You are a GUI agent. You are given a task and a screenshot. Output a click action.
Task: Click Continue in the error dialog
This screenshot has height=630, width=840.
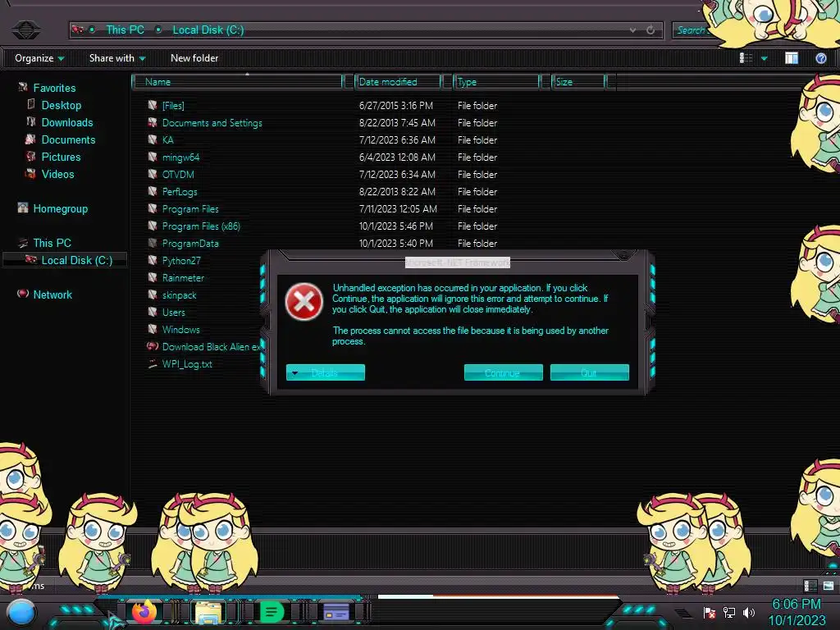pos(503,372)
